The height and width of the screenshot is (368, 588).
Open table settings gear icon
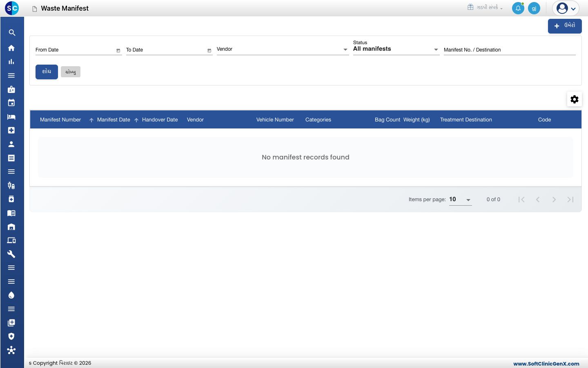coord(575,99)
